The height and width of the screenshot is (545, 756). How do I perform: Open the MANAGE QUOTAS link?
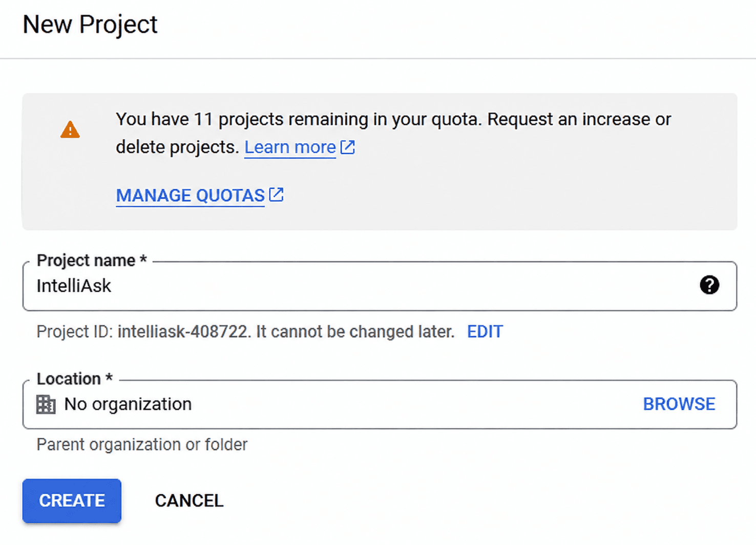pos(190,195)
